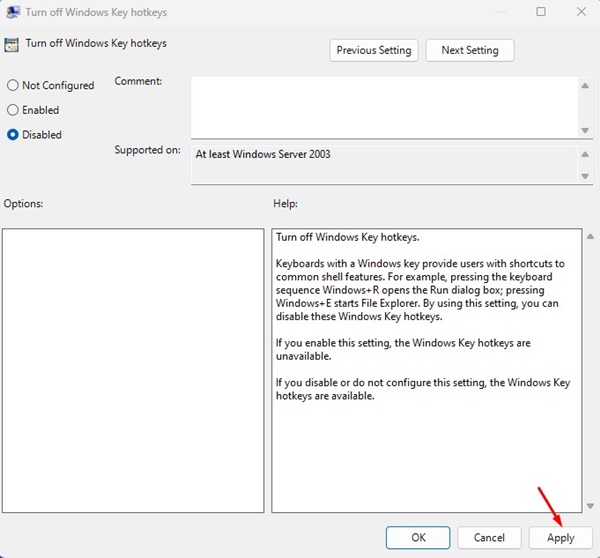Viewport: 600px width, 558px height.
Task: Click the 'Turn off Windows Key hotkeys.' help line
Action: (x=347, y=237)
